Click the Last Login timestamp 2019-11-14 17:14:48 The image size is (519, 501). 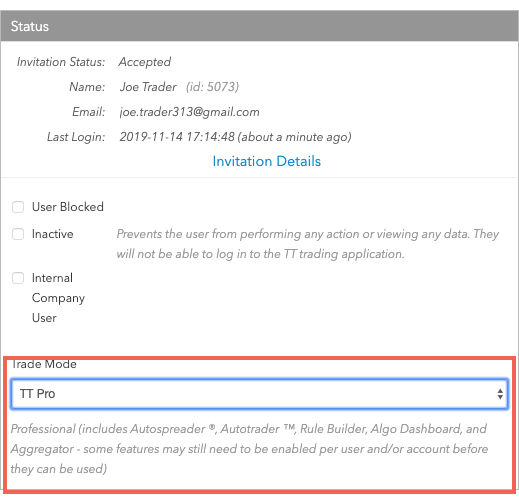pos(177,137)
